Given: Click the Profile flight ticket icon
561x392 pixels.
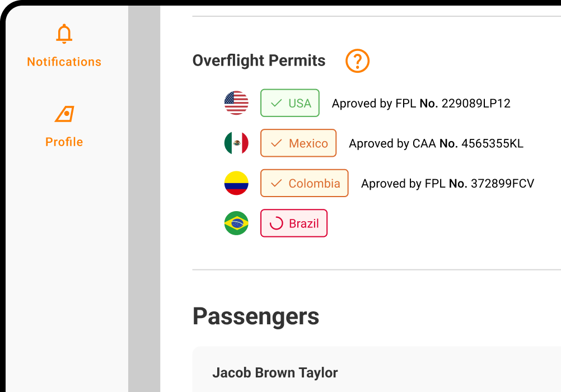Looking at the screenshot, I should tap(64, 114).
